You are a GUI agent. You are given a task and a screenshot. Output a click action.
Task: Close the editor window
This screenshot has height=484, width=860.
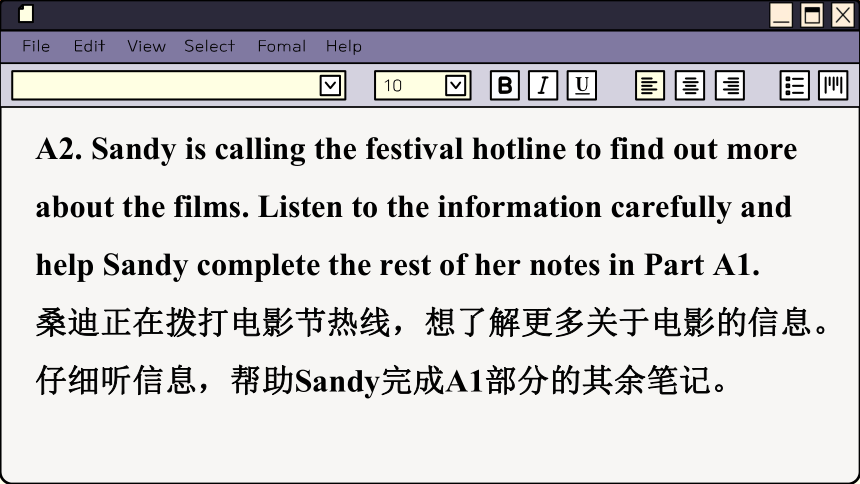coord(843,15)
